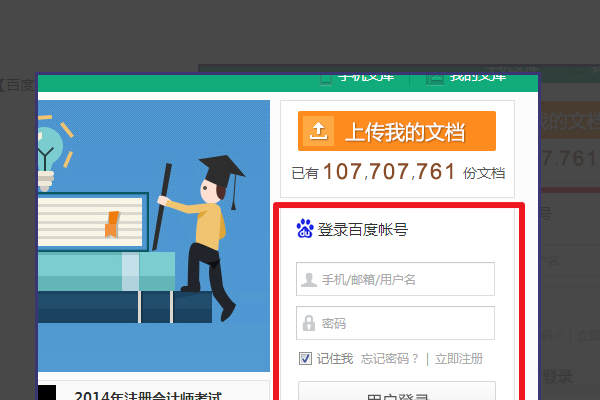Open the 2014年注册会计师考试 article title
The height and width of the screenshot is (400, 600).
(148, 395)
